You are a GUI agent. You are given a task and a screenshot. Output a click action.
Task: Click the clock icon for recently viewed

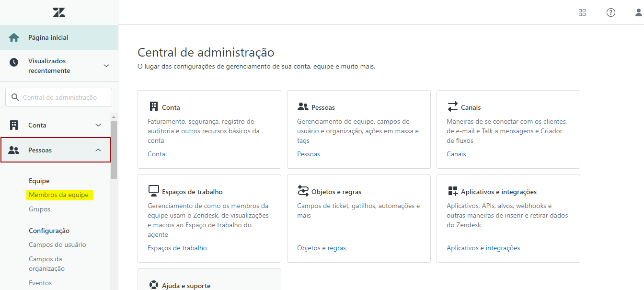tap(14, 62)
